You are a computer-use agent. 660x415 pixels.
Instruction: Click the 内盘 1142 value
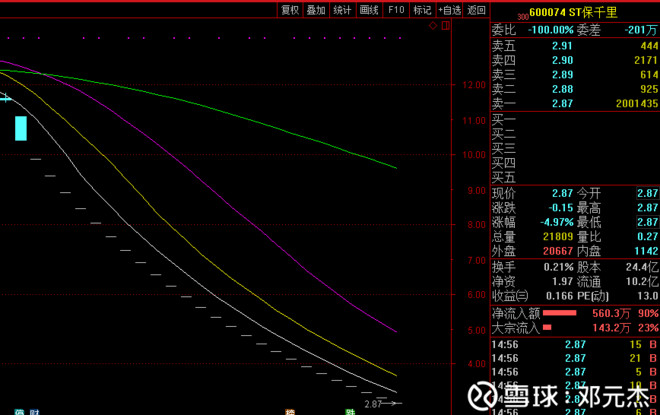(646, 251)
